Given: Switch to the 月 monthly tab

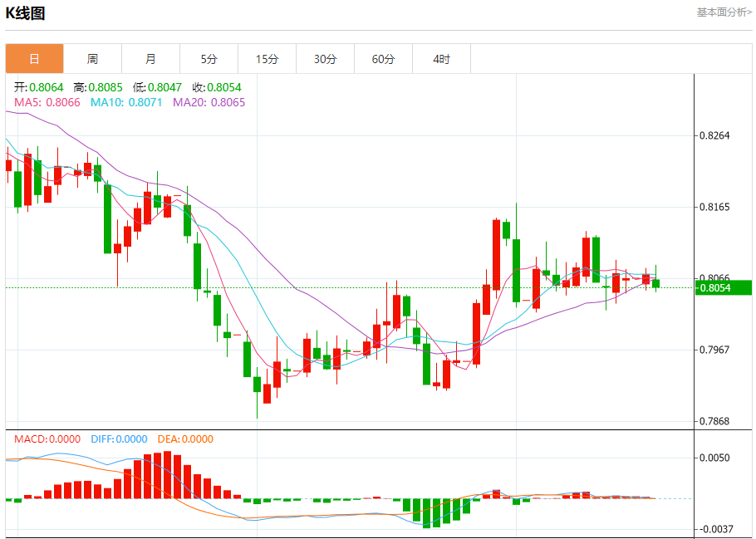Looking at the screenshot, I should 151,59.
